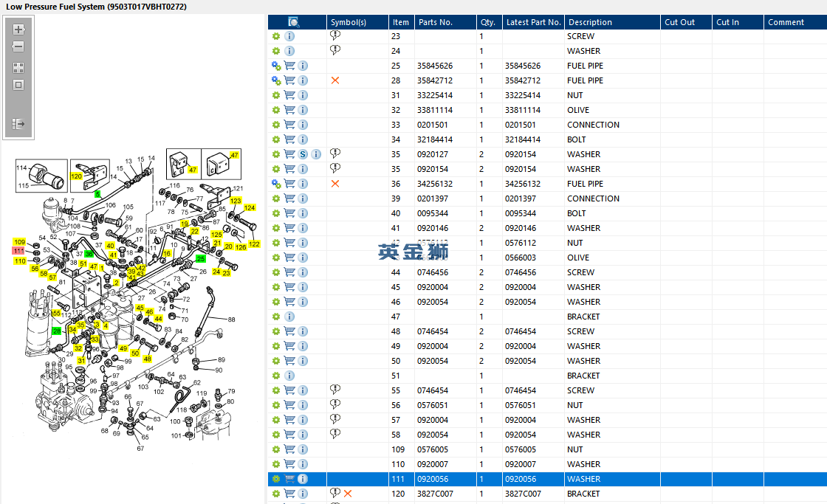Click the list-with-arrow panel icon
This screenshot has width=827, height=504.
tap(18, 124)
